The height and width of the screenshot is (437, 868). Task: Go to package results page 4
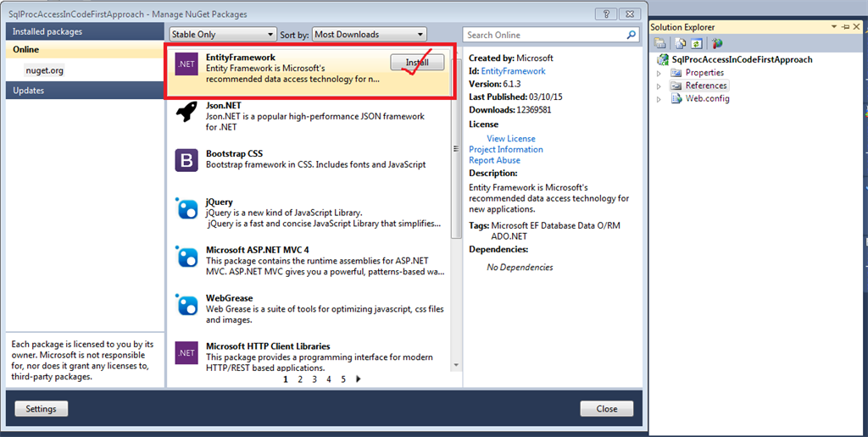(329, 379)
